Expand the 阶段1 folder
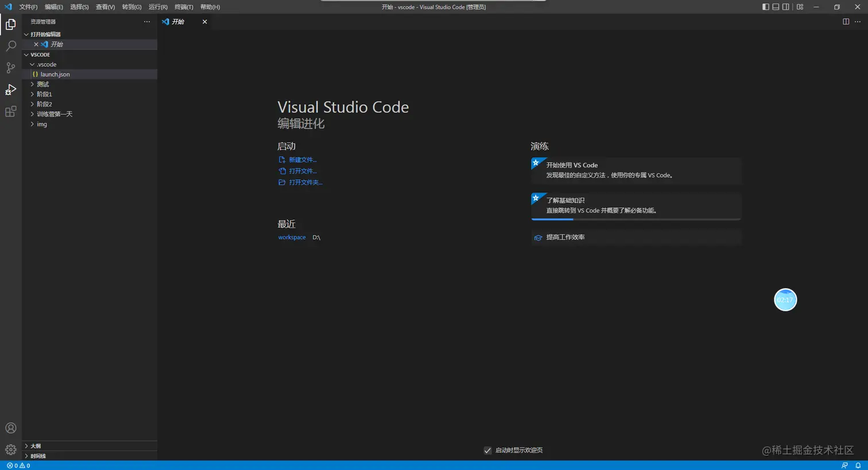The width and height of the screenshot is (868, 470). click(x=32, y=94)
